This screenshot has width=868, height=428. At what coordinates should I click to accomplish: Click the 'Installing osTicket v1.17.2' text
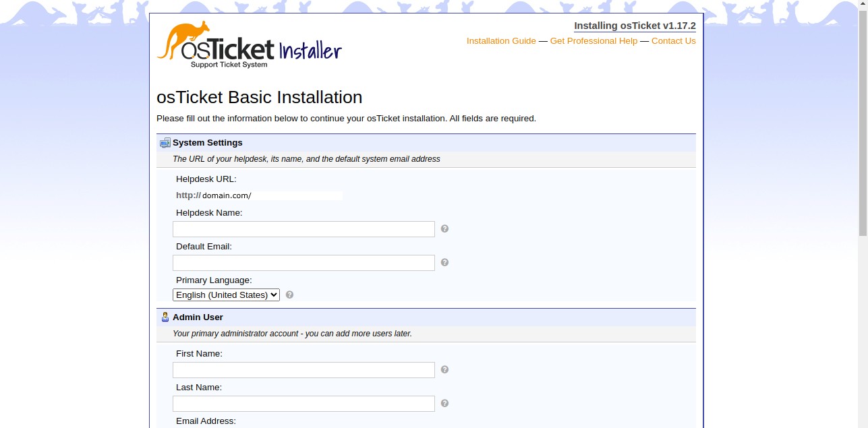tap(635, 26)
